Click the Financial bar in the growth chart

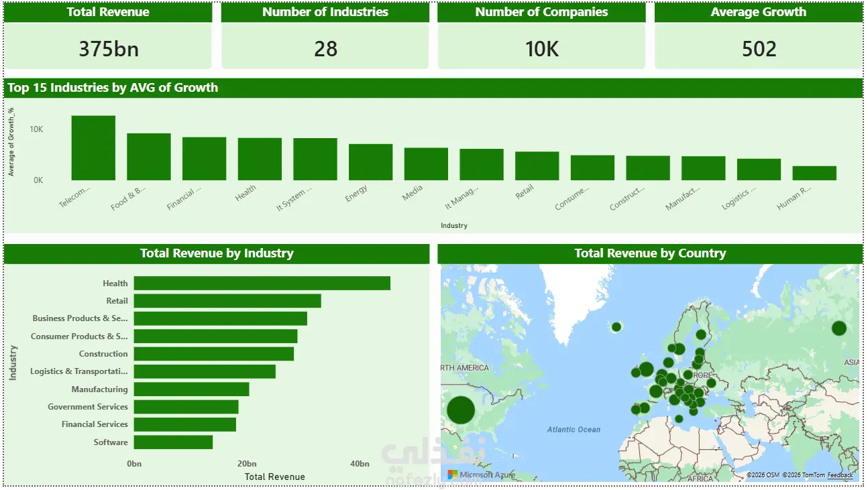pyautogui.click(x=204, y=159)
